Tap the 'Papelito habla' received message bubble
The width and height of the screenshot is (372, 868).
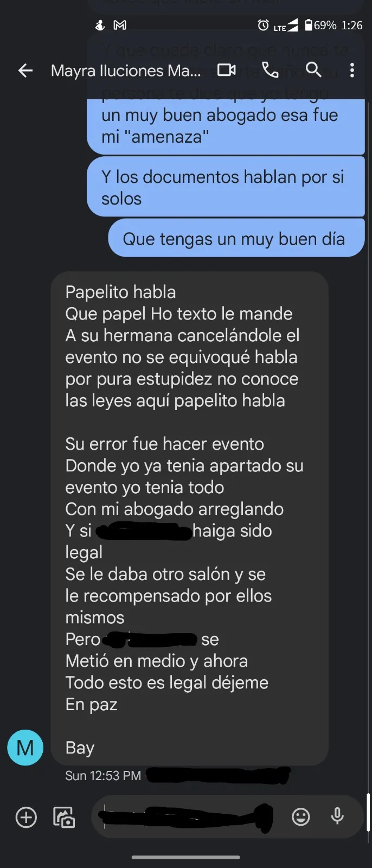[x=189, y=519]
